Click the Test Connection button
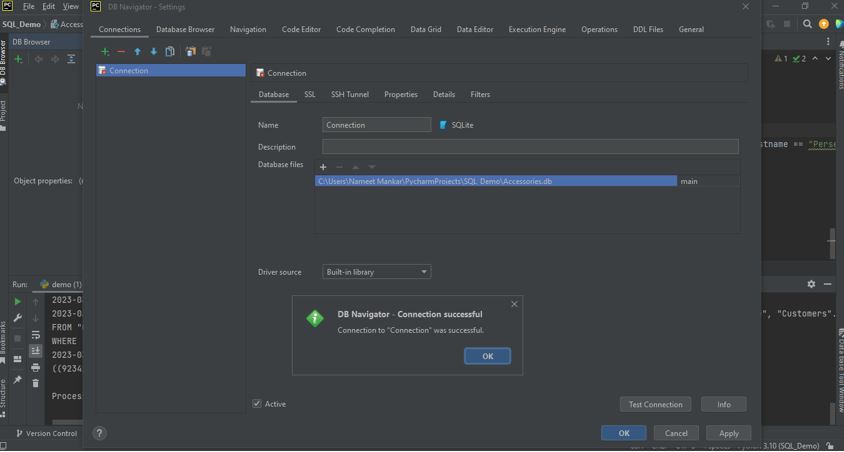The width and height of the screenshot is (844, 452). (x=655, y=404)
